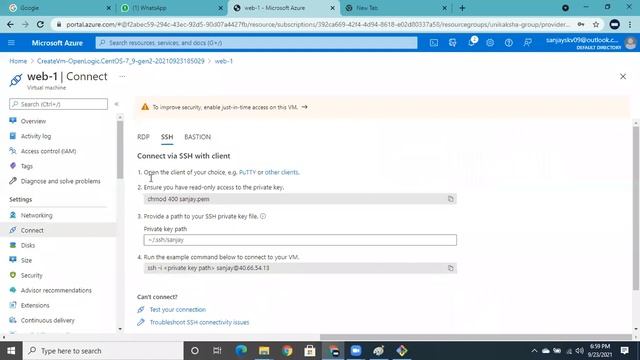The image size is (640, 360).
Task: Click the horizontal scrollbar at the bottom
Action: (x=476, y=337)
